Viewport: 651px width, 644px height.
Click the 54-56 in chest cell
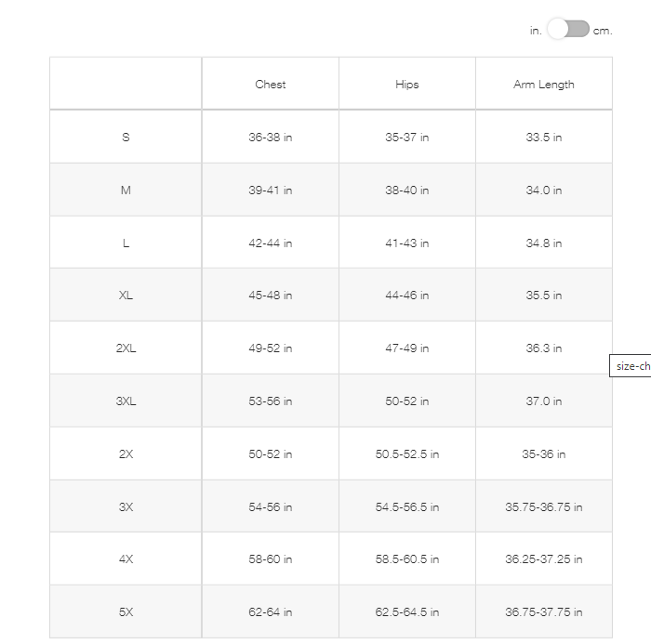click(271, 507)
